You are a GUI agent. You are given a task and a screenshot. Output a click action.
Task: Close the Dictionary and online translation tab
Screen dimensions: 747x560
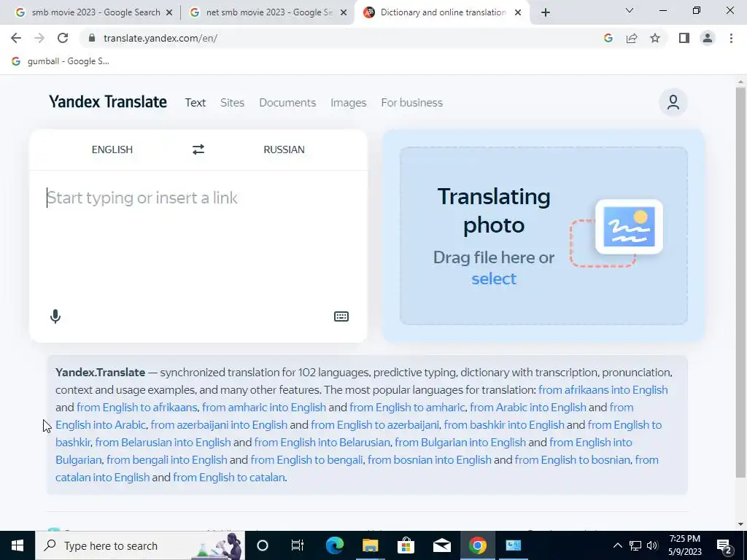(518, 12)
